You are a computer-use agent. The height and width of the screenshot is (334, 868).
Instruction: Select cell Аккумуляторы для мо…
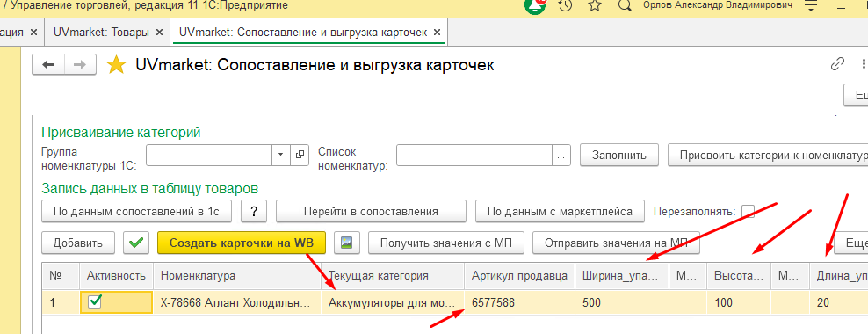(393, 303)
